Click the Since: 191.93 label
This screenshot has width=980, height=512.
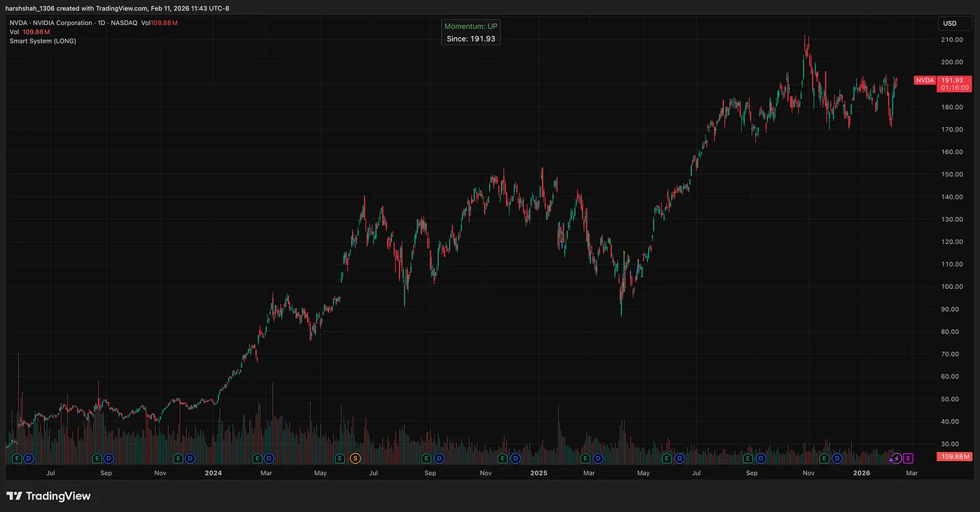click(x=471, y=38)
